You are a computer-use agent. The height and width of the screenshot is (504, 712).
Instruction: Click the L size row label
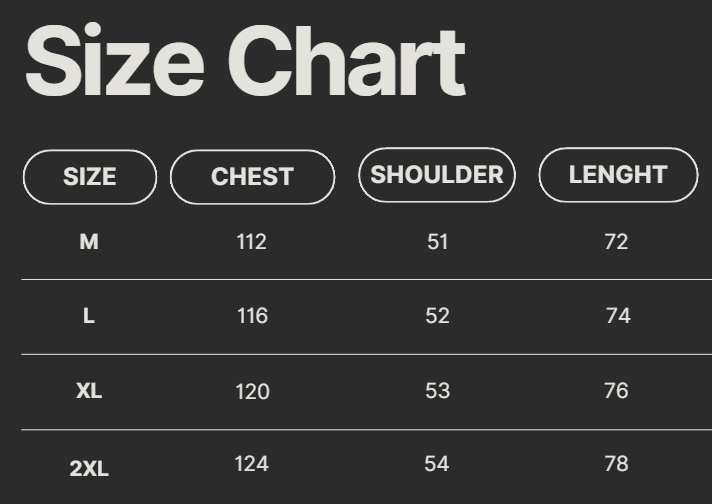(89, 316)
